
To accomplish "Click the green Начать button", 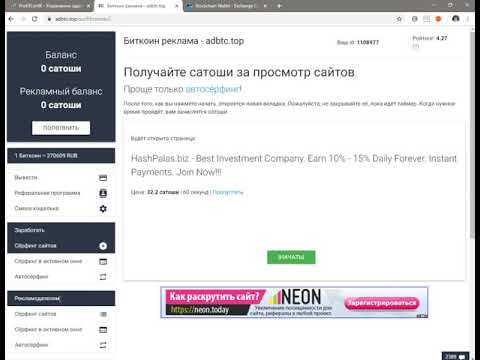I will coord(291,257).
